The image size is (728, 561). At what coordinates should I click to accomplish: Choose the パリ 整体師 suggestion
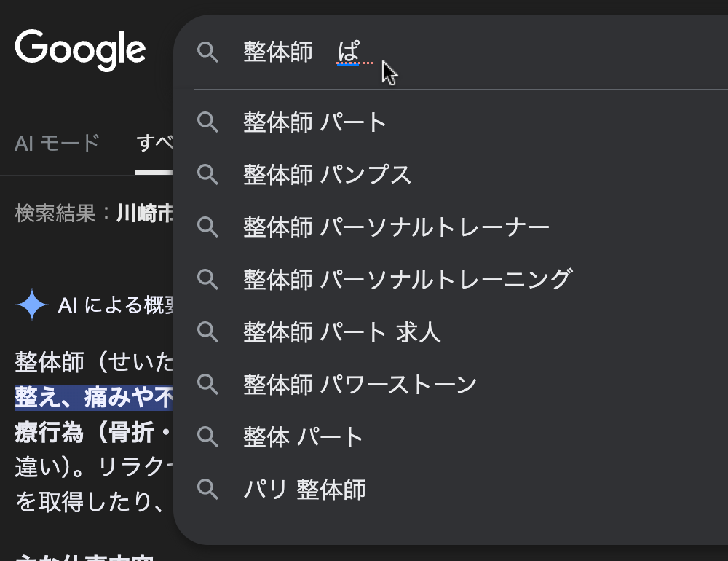coord(304,490)
